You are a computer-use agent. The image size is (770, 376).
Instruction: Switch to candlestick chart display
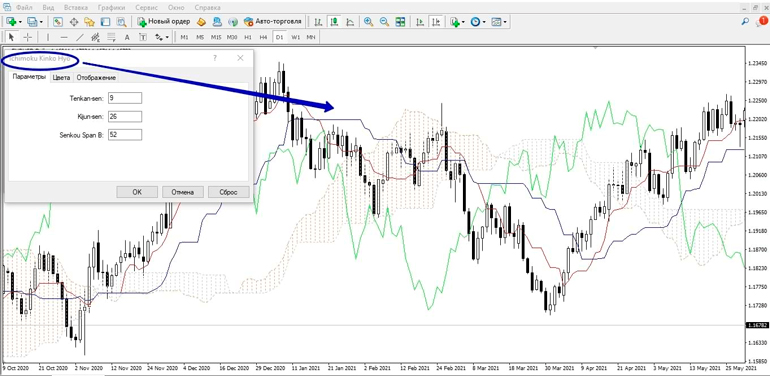334,22
